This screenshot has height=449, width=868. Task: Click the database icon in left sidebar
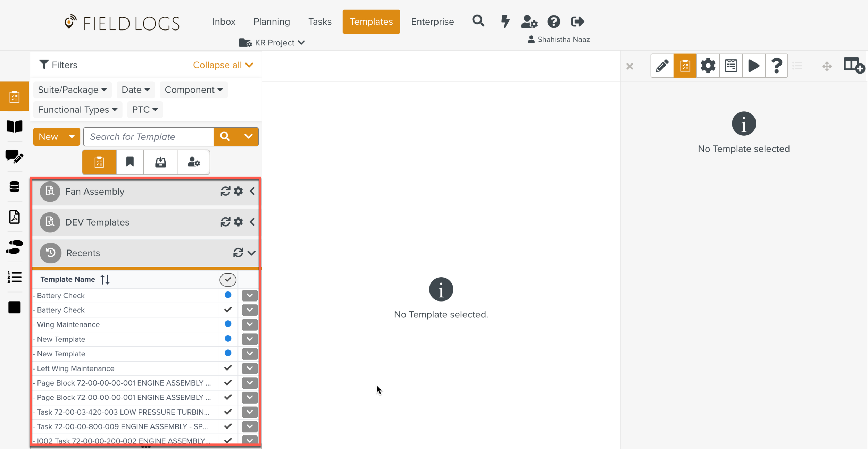click(14, 187)
